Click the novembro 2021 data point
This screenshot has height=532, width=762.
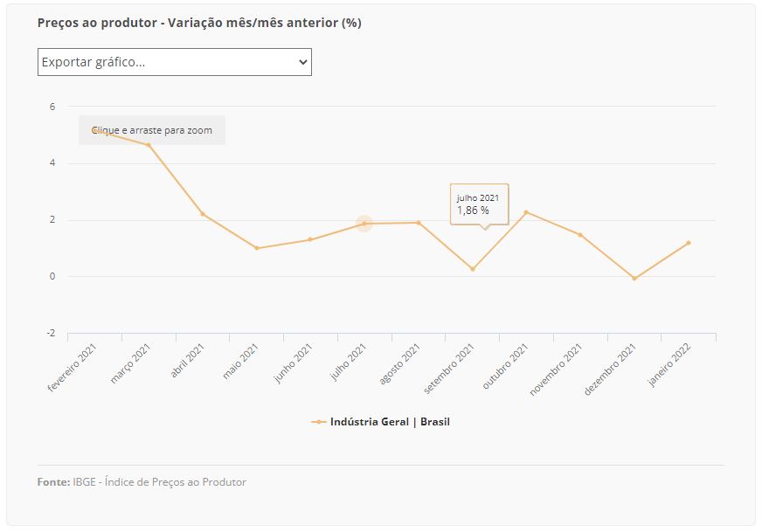click(580, 235)
